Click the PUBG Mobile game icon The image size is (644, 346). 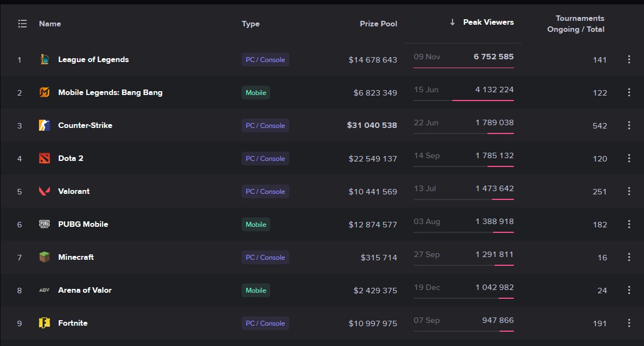click(x=44, y=224)
